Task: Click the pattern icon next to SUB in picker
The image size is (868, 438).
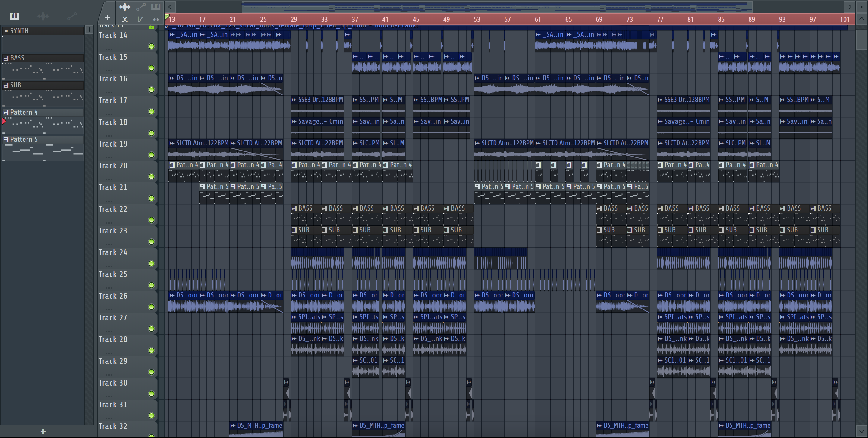Action: point(6,85)
